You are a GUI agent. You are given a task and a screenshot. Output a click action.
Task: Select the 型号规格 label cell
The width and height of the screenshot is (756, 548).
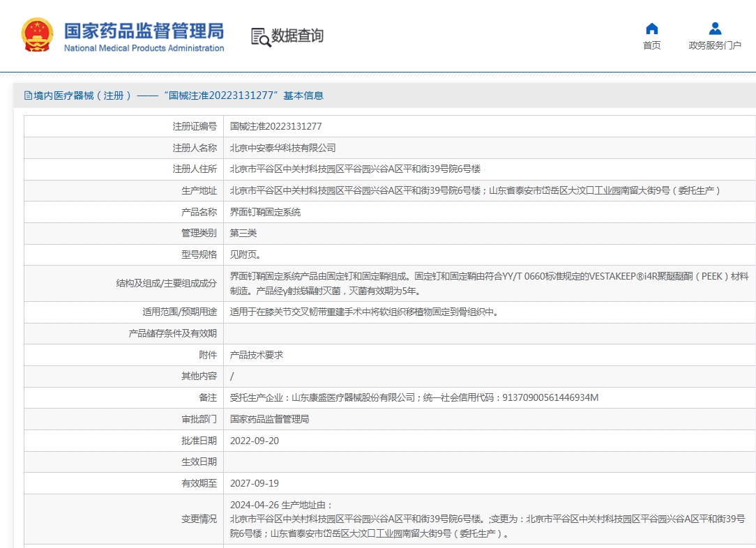pyautogui.click(x=124, y=254)
